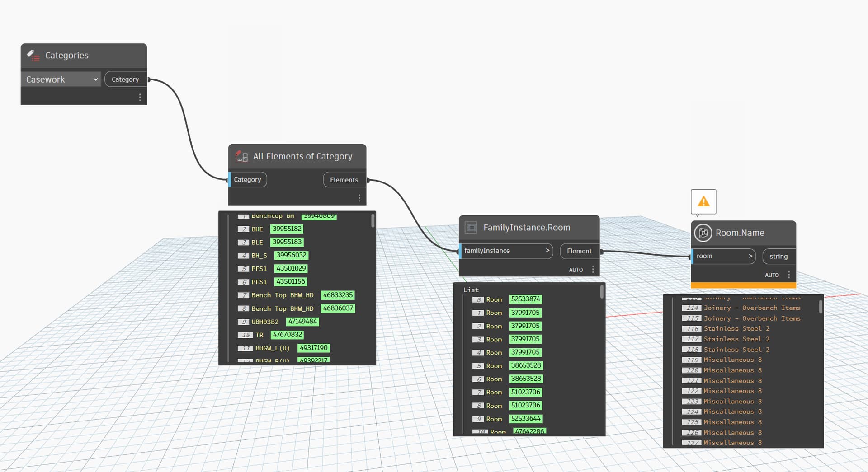
Task: Click the Elements output port
Action: click(344, 179)
